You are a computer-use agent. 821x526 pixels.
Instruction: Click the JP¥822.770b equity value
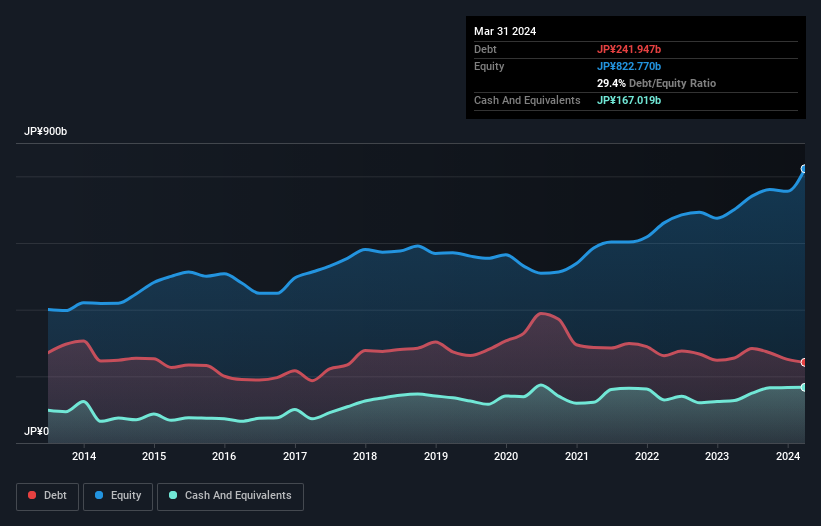[629, 66]
